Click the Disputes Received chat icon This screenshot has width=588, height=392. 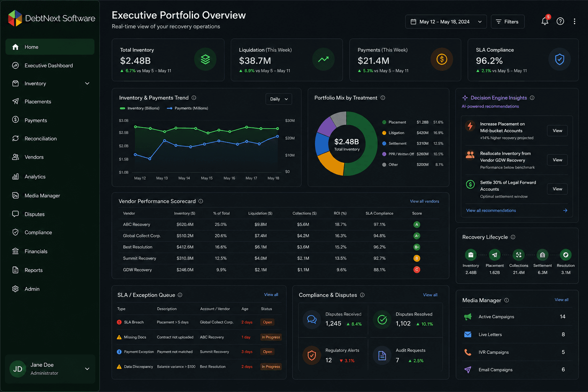point(312,319)
